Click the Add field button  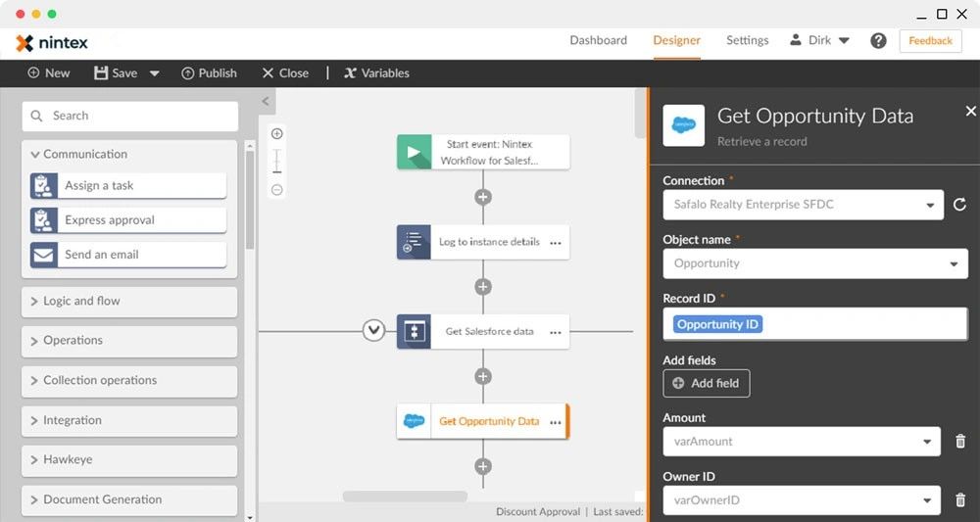707,383
